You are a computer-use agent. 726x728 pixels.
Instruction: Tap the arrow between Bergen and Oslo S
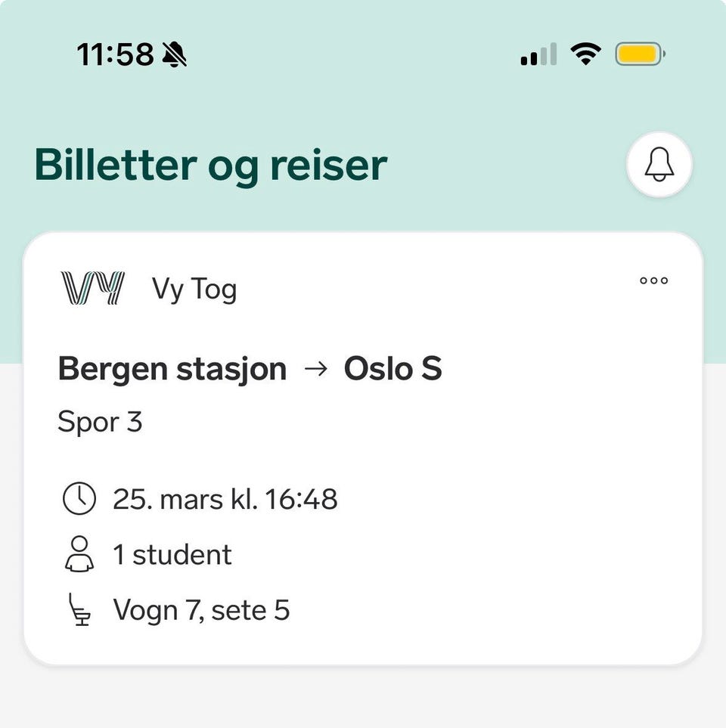(316, 369)
